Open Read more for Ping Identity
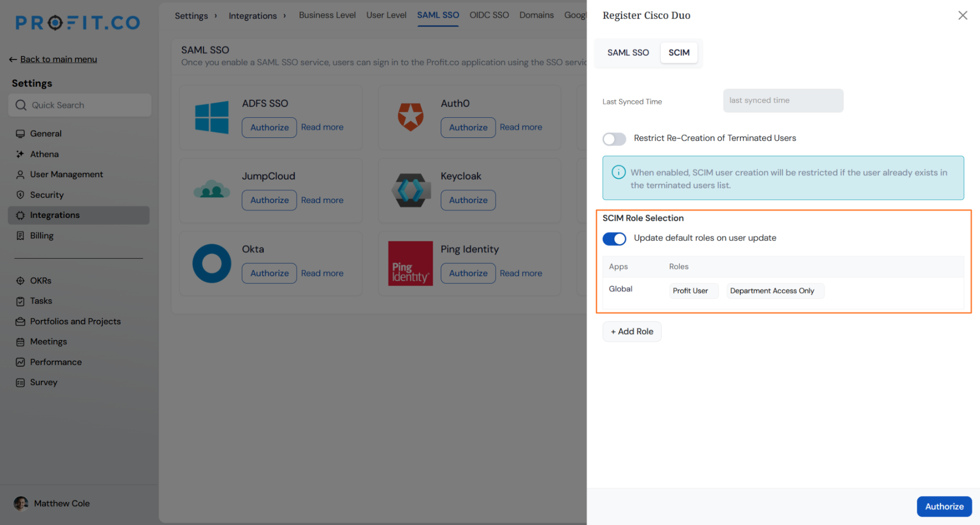The image size is (980, 525). tap(521, 273)
